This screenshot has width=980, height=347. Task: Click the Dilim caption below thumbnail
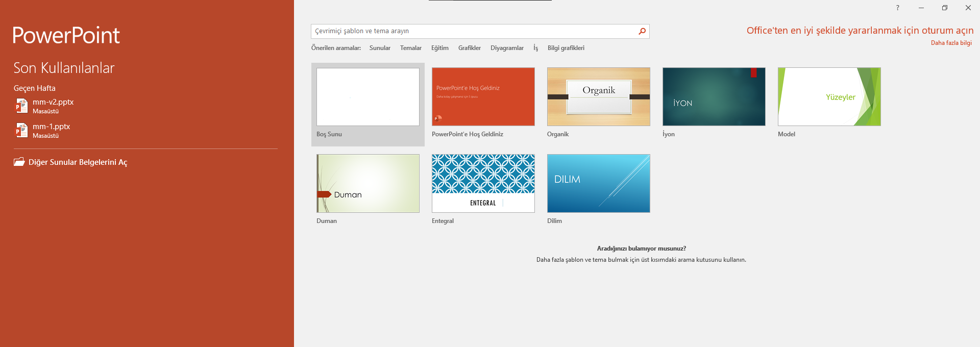pyautogui.click(x=554, y=221)
